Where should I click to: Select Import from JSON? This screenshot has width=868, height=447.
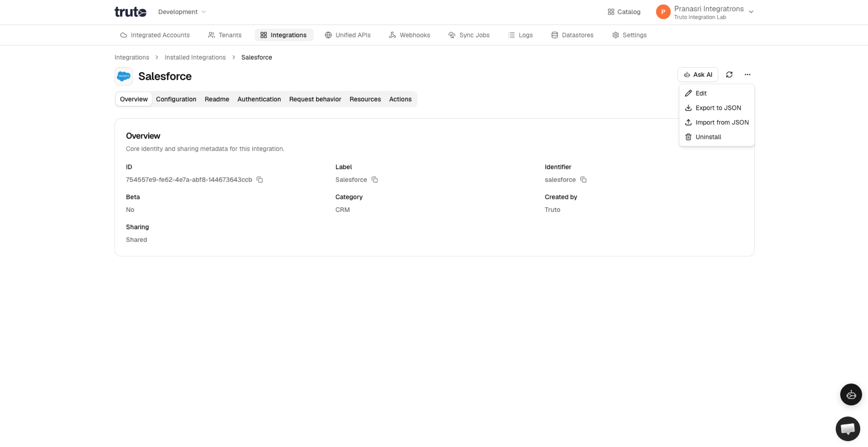click(717, 122)
